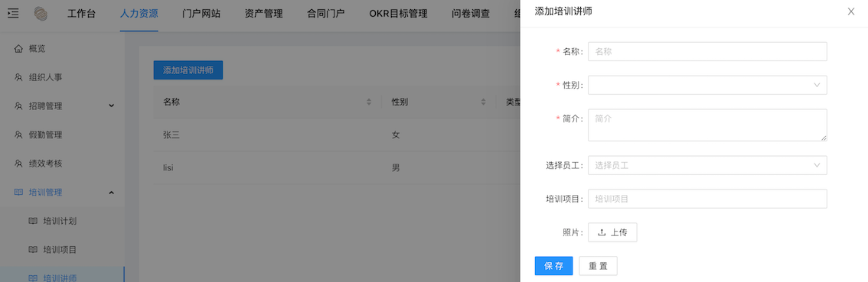The height and width of the screenshot is (282, 868).
Task: Click the sort arrows in 名称 column
Action: [369, 102]
